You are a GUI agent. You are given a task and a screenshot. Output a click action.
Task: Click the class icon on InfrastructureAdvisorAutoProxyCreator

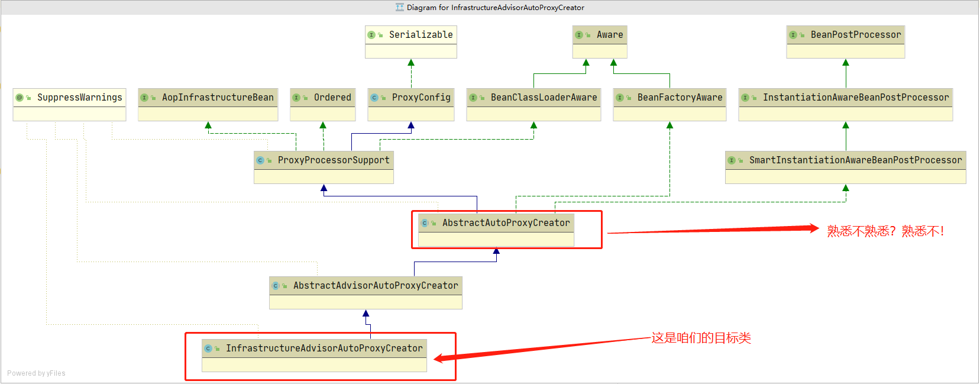coord(208,348)
